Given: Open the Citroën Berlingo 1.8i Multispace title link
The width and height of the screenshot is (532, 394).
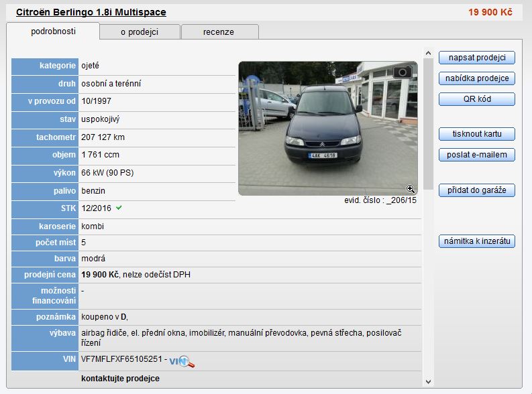Looking at the screenshot, I should [x=91, y=12].
